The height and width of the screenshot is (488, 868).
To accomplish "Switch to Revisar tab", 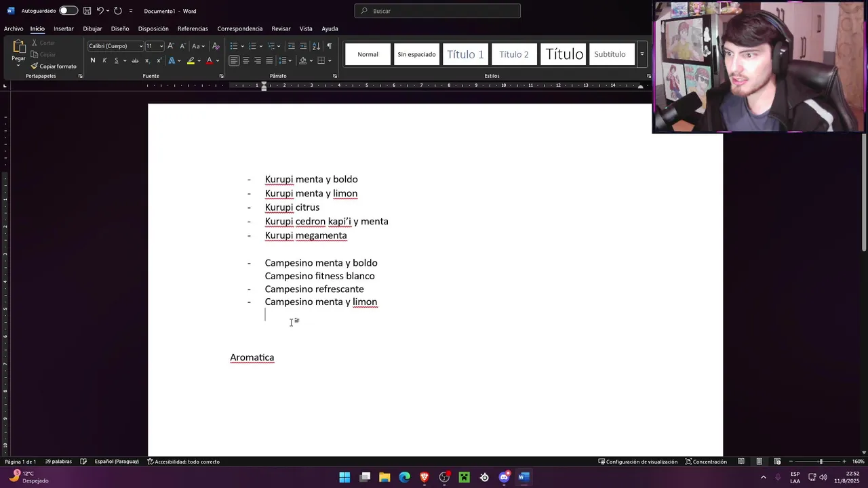I will [x=281, y=28].
